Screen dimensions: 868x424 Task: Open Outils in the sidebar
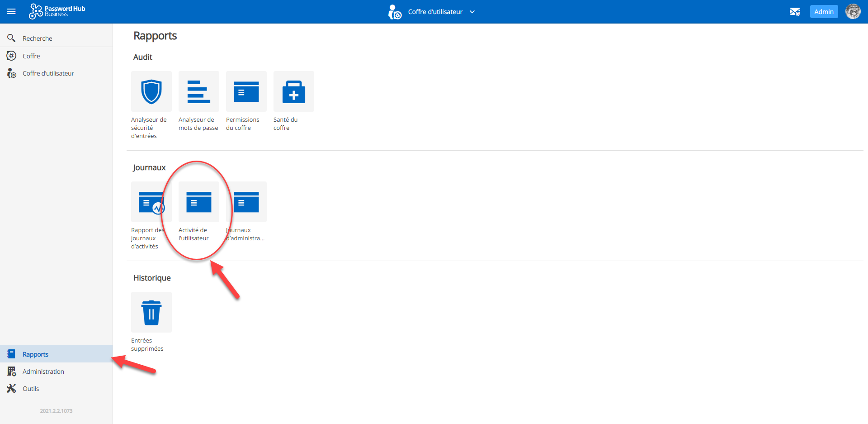pyautogui.click(x=31, y=389)
